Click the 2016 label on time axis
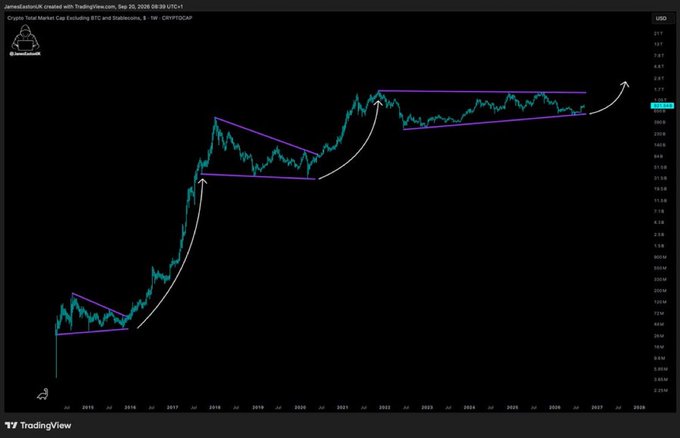 click(130, 408)
